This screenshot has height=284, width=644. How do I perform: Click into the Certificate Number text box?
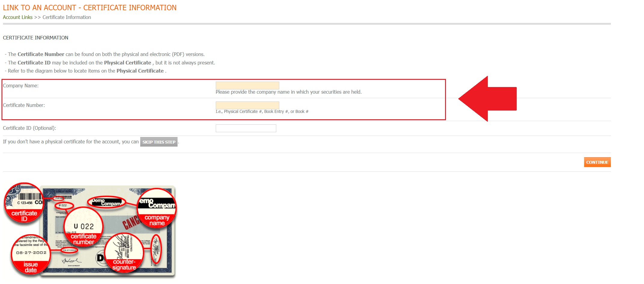click(247, 105)
